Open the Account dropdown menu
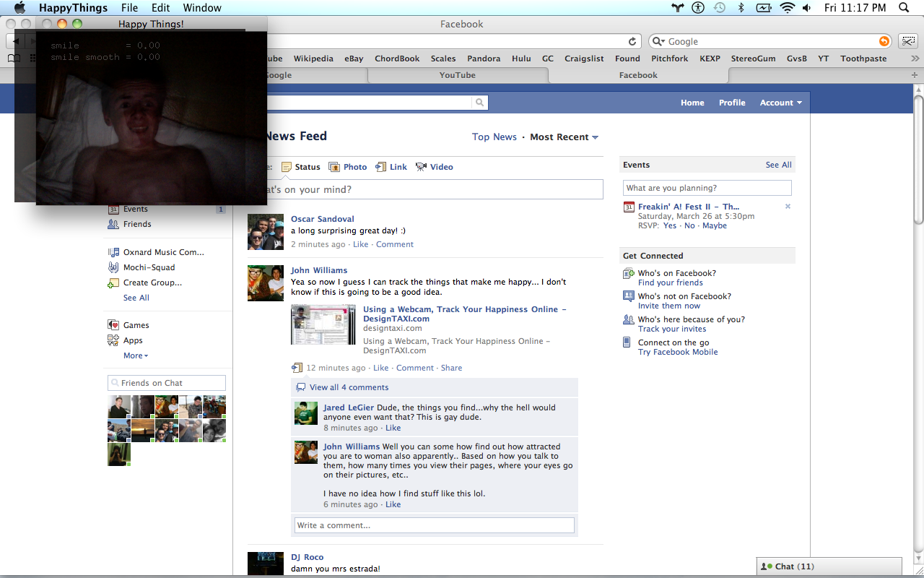The image size is (924, 578). pyautogui.click(x=780, y=103)
